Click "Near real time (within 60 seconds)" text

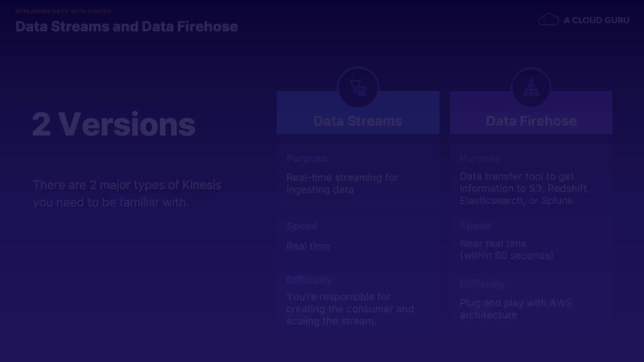point(506,249)
